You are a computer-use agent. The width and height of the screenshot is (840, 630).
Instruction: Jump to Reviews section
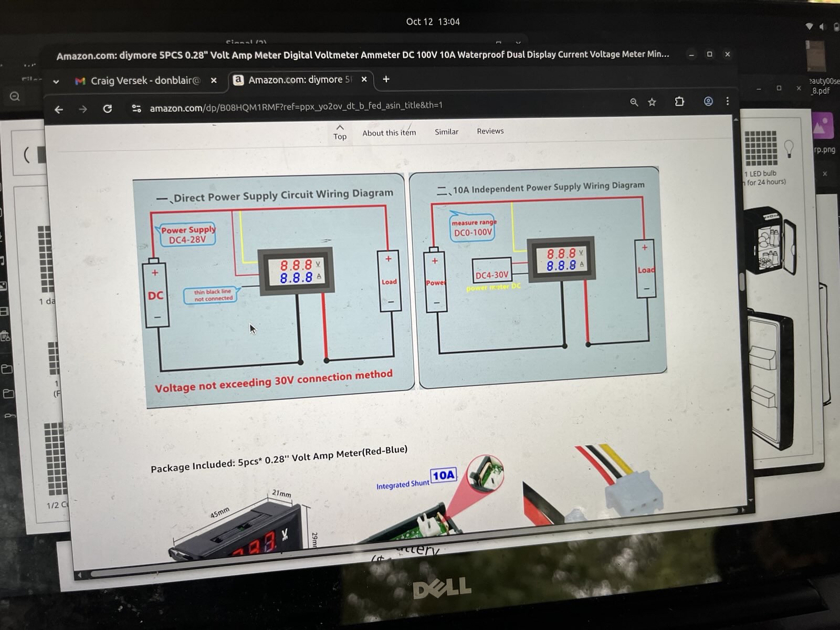click(x=490, y=131)
